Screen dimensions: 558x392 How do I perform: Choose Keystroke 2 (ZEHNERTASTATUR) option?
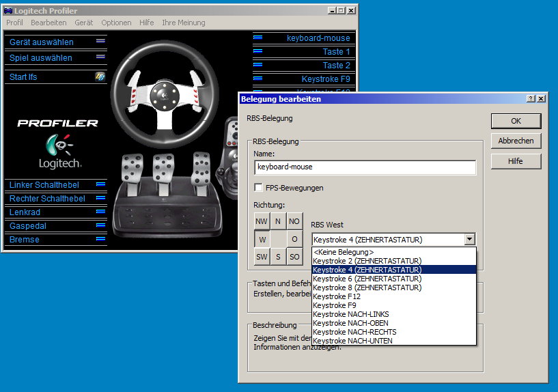(x=394, y=261)
